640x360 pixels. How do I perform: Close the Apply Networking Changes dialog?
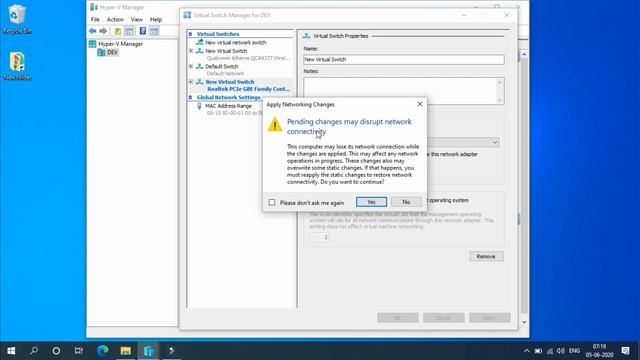click(x=420, y=104)
